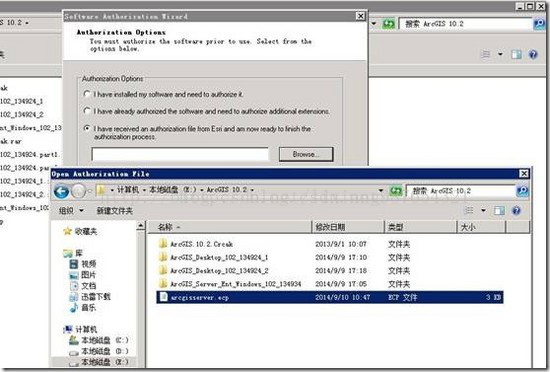Click 计算机 in the dialog address breadcrumb
This screenshot has width=550, height=372.
pos(128,190)
